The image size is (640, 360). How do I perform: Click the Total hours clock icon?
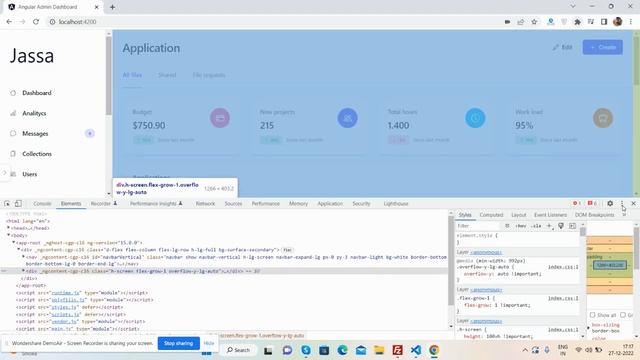click(475, 118)
